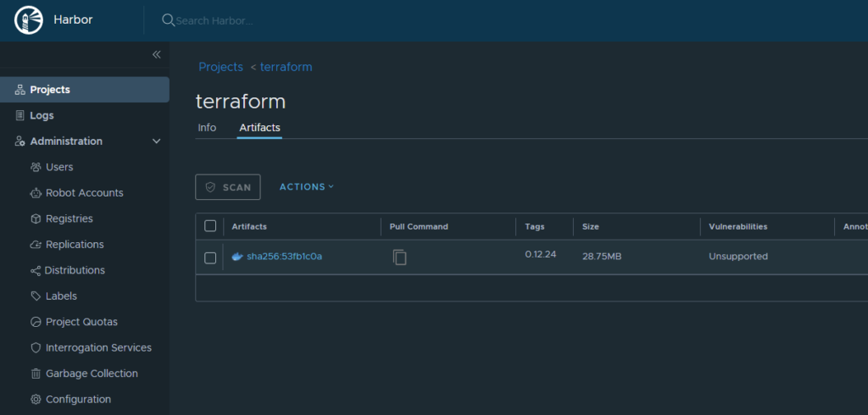
Task: Go to Robot Accounts
Action: (x=85, y=193)
